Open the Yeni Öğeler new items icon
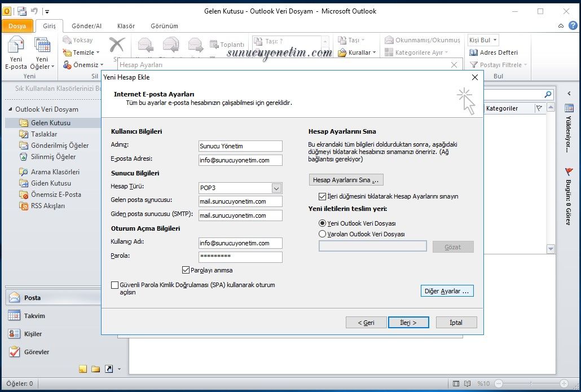The width and height of the screenshot is (581, 392). click(x=42, y=45)
